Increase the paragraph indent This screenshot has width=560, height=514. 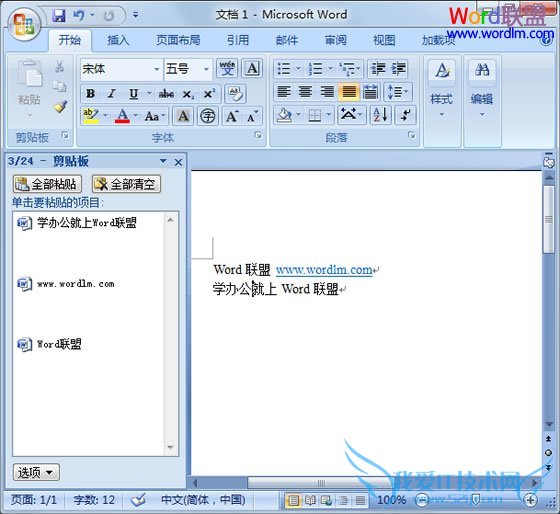(x=398, y=69)
